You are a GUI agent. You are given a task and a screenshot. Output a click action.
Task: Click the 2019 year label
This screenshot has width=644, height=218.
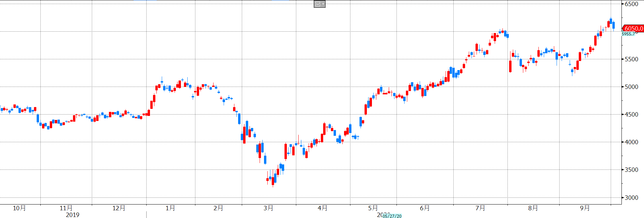point(72,215)
